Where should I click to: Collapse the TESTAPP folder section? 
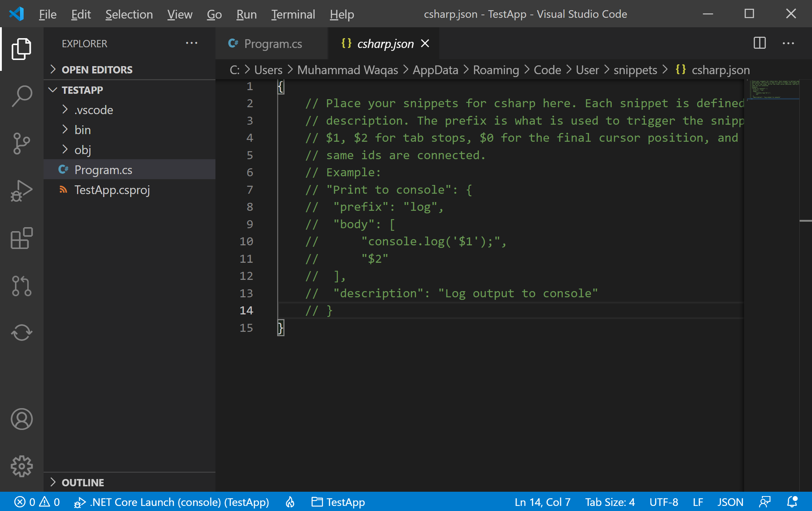coord(82,90)
